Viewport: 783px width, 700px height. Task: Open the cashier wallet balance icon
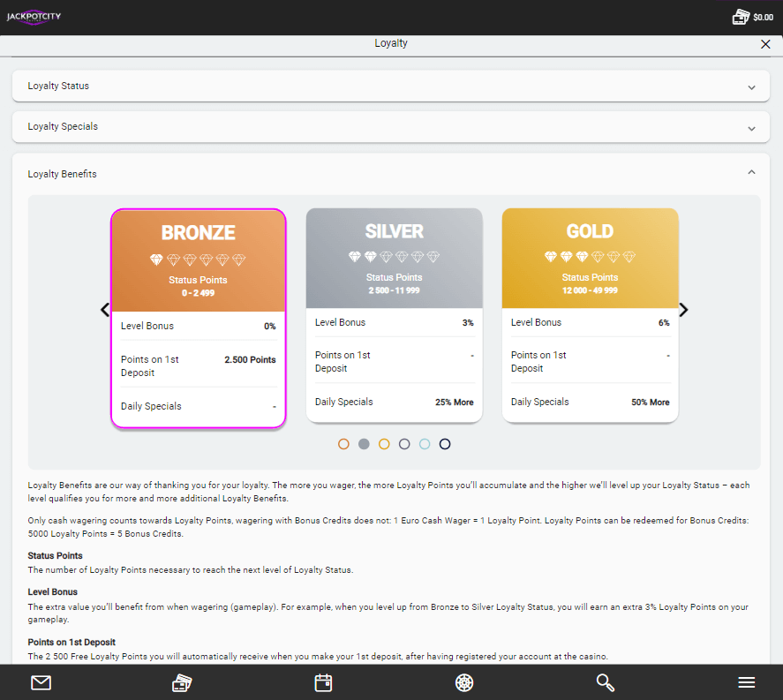[x=741, y=17]
